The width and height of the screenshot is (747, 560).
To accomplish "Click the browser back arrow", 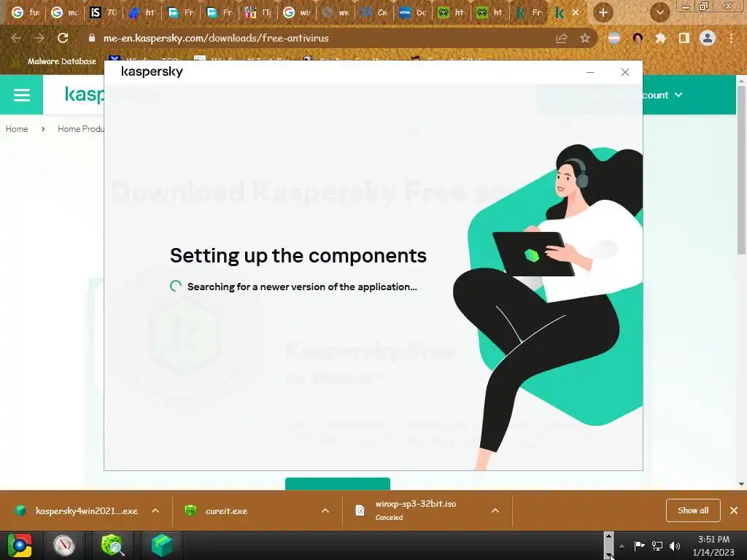I will [16, 38].
